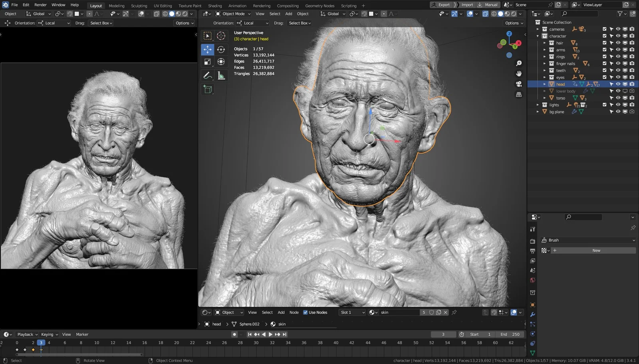Click the New texture button
This screenshot has width=639, height=364.
coord(596,251)
